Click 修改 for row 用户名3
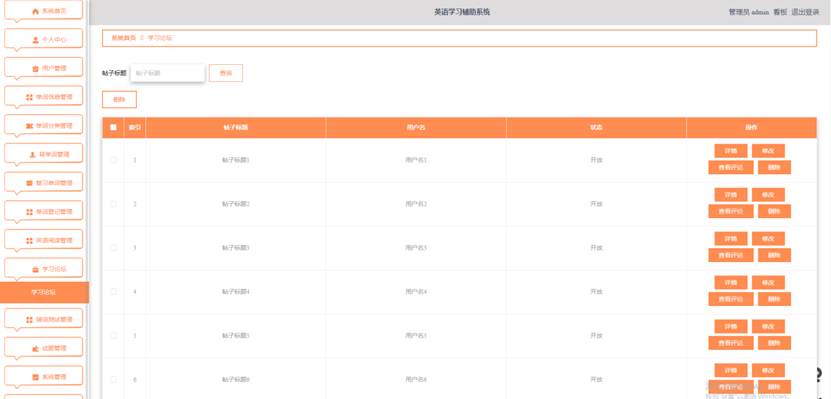Image resolution: width=831 pixels, height=399 pixels. [x=768, y=239]
